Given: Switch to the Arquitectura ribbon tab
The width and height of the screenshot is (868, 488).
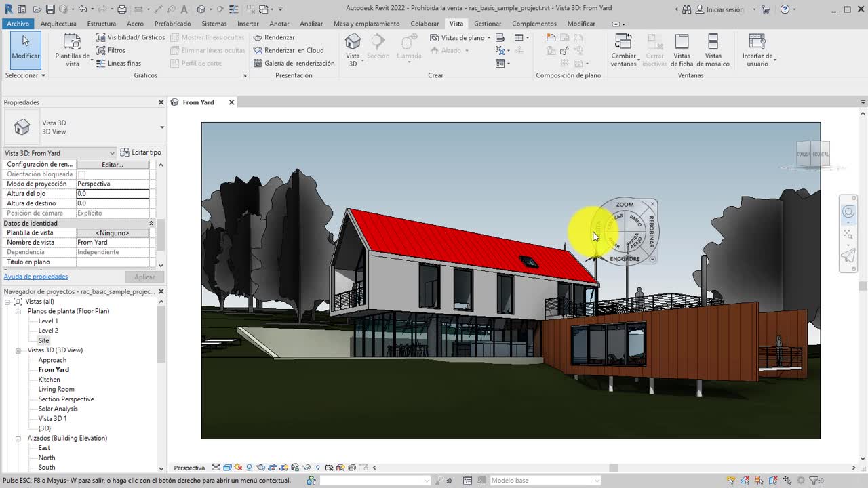Looking at the screenshot, I should 58,24.
